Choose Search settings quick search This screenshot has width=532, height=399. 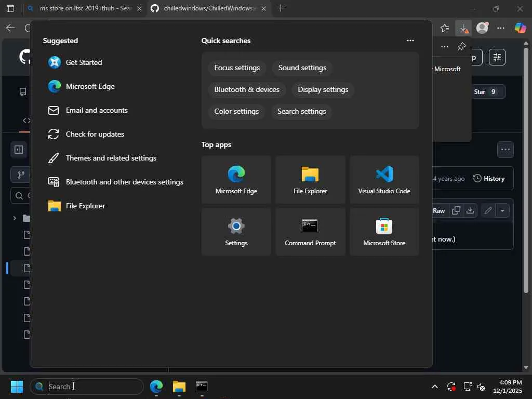tap(302, 111)
